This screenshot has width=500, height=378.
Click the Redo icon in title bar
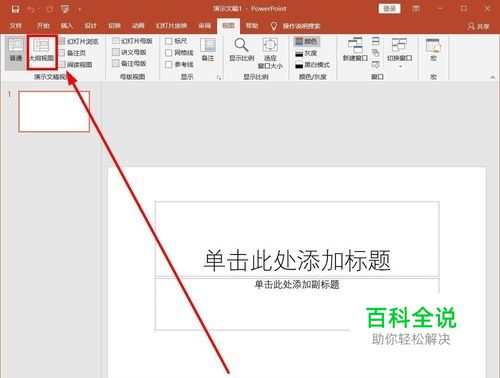pos(49,9)
